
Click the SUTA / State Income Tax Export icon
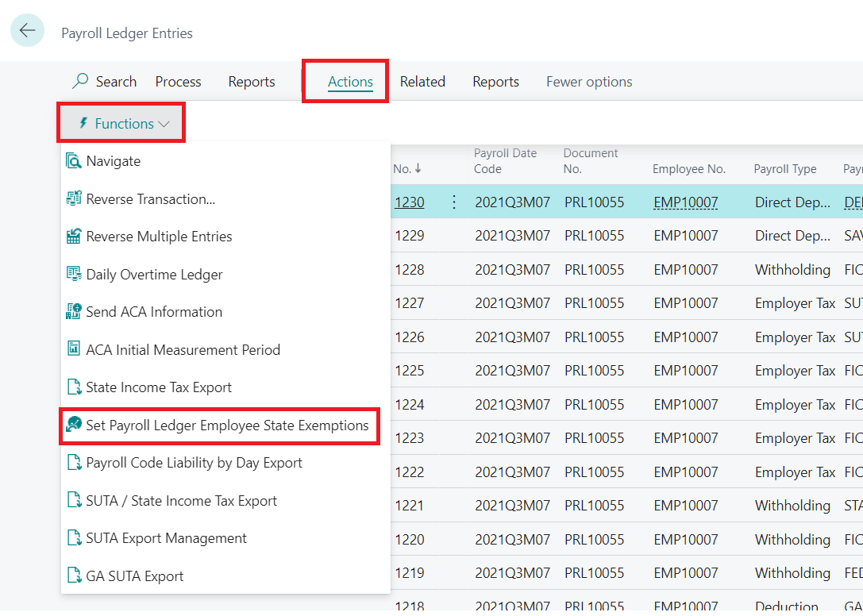(73, 500)
